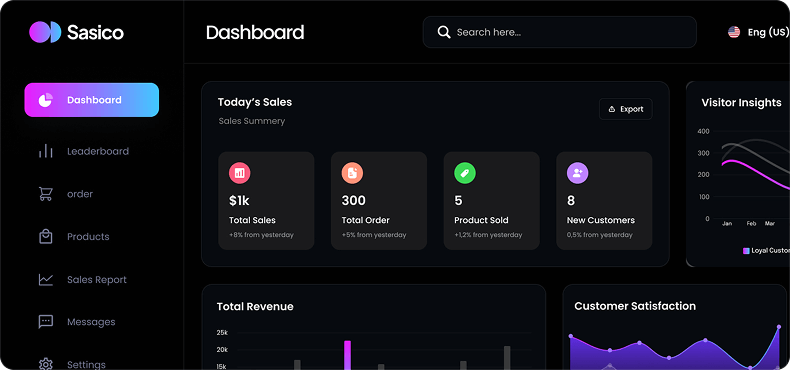Click the Customer Satisfaction heading
The height and width of the screenshot is (370, 790).
635,306
